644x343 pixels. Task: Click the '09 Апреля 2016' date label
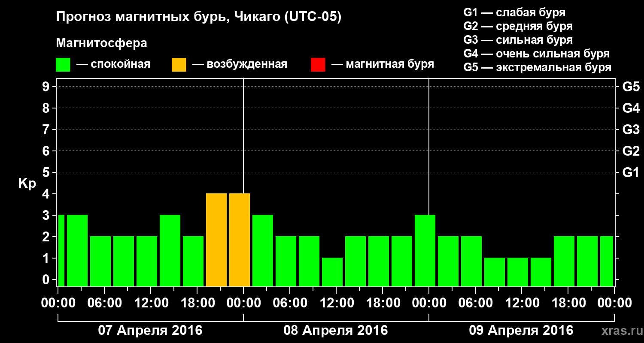521,331
